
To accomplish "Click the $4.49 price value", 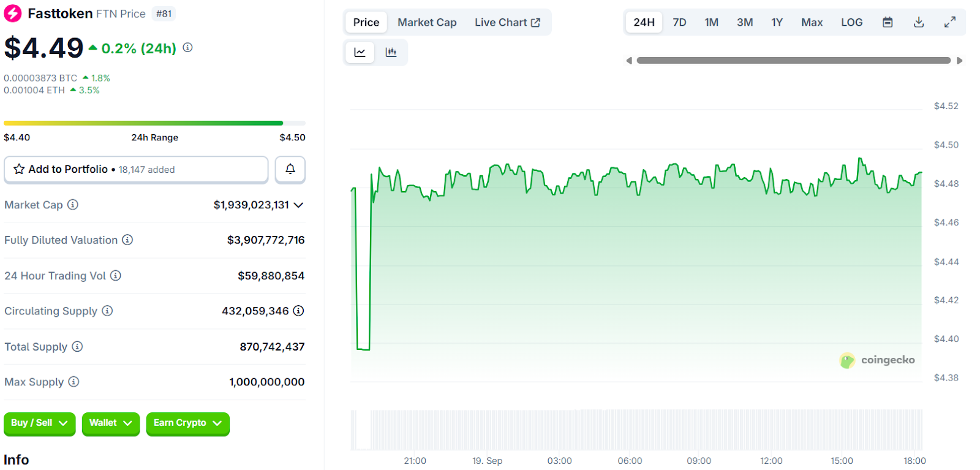I will pos(43,48).
